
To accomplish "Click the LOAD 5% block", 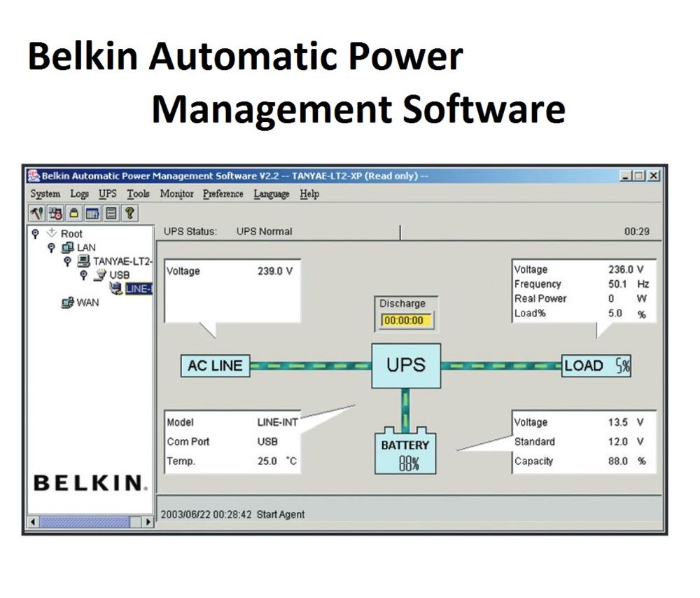I will click(x=596, y=366).
